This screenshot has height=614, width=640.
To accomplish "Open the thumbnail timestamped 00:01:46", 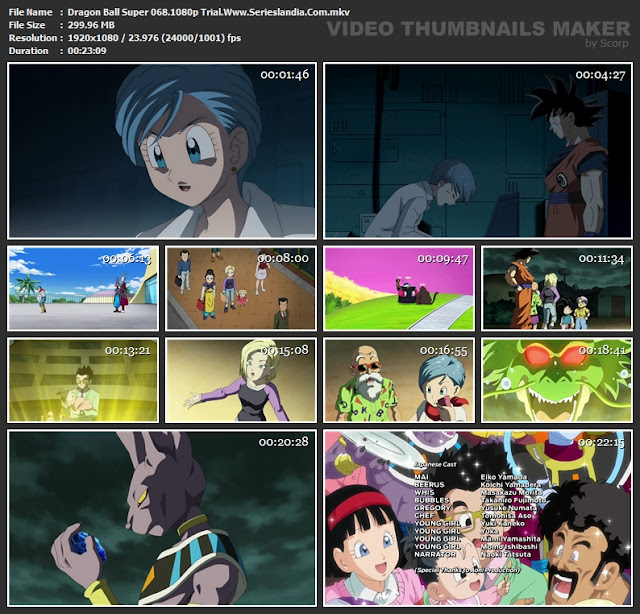I will pos(162,151).
